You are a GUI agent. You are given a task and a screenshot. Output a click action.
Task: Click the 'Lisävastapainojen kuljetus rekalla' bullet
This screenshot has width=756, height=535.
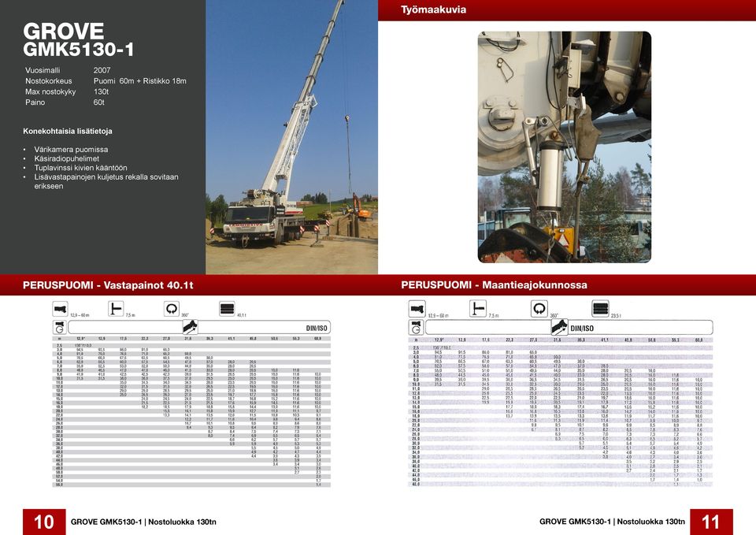pyautogui.click(x=106, y=181)
